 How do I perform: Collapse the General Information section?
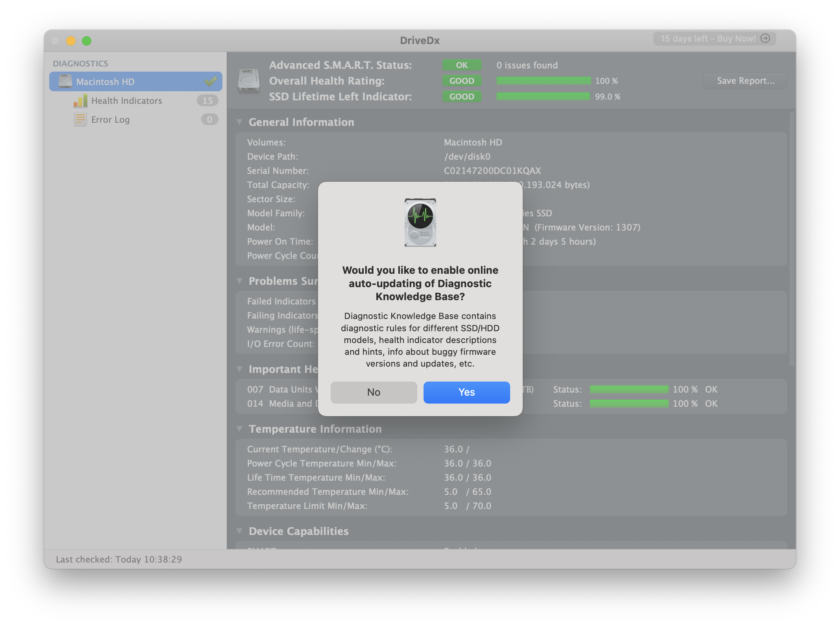pyautogui.click(x=239, y=122)
